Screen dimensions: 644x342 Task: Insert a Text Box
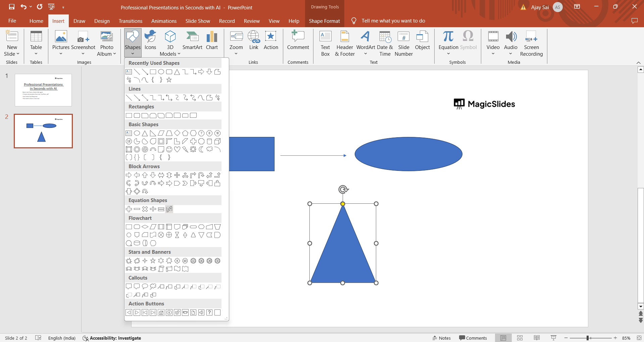(x=325, y=43)
